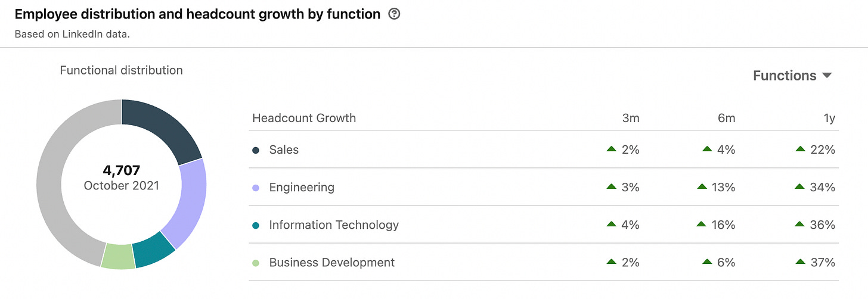Click the Engineering legend dot
The width and height of the screenshot is (868, 299).
pyautogui.click(x=256, y=188)
